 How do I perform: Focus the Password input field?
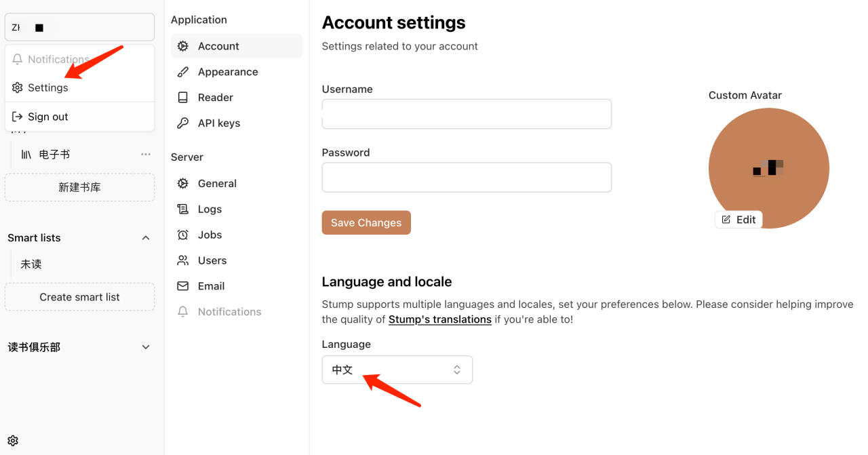tap(467, 177)
